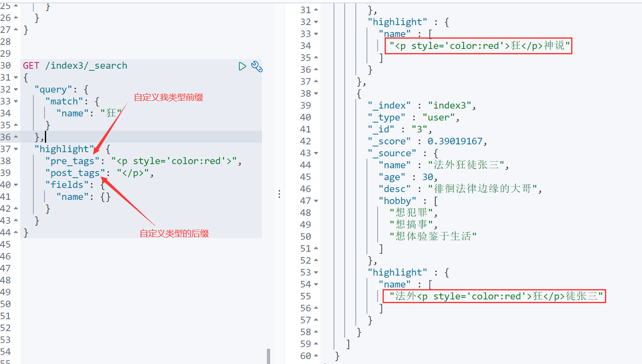Collapse the request body at editor line 31
The image size is (642, 364).
[x=16, y=77]
